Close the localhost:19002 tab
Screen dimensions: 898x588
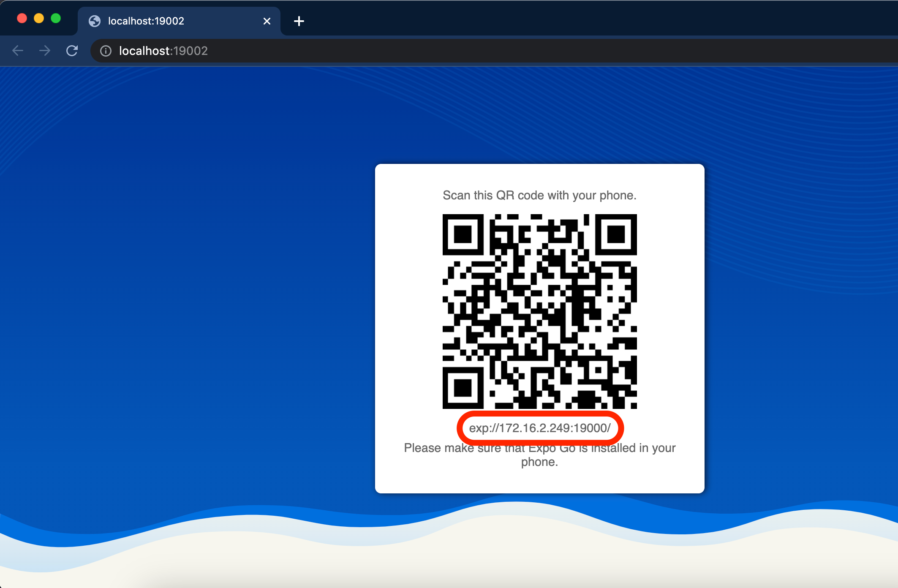(x=267, y=21)
